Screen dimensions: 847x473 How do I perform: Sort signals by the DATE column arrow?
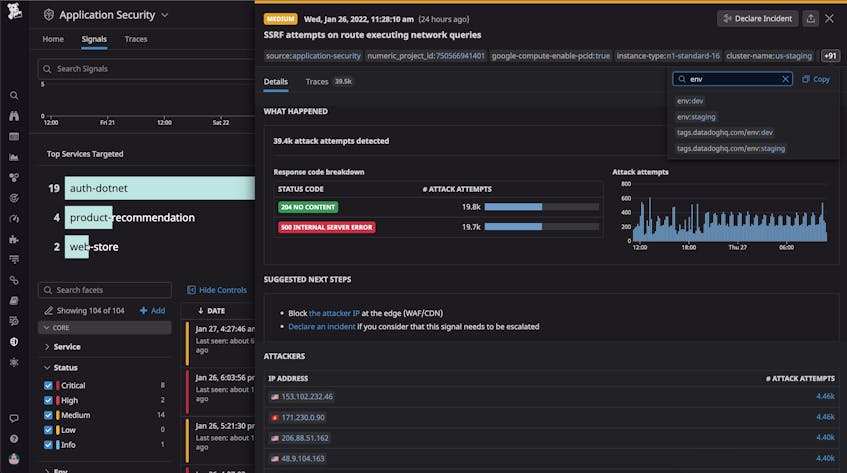pyautogui.click(x=200, y=311)
